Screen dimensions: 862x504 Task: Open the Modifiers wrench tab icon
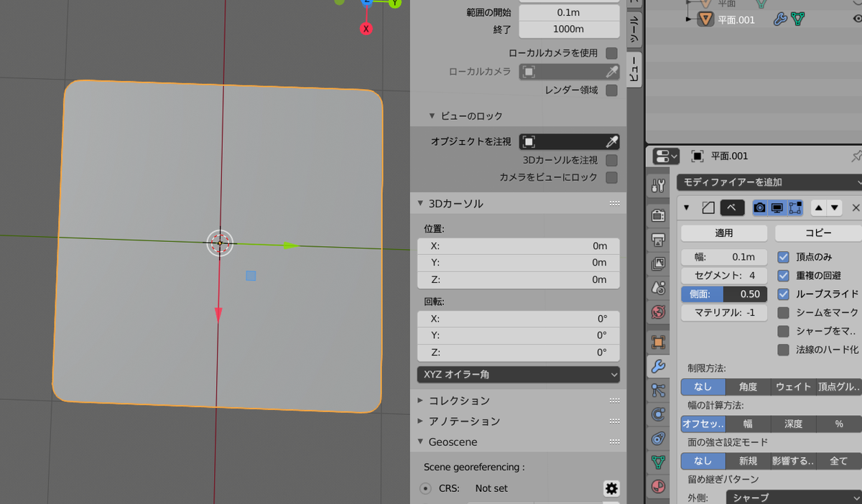[658, 367]
